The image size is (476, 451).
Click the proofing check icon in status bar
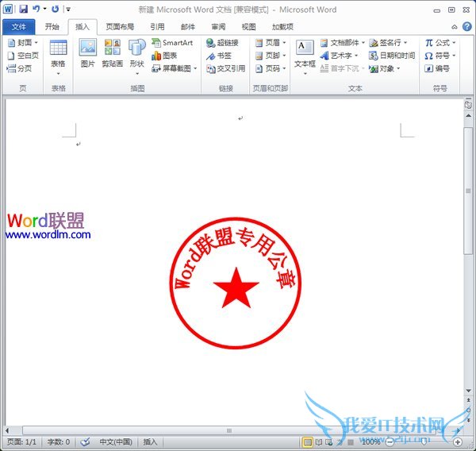point(86,441)
